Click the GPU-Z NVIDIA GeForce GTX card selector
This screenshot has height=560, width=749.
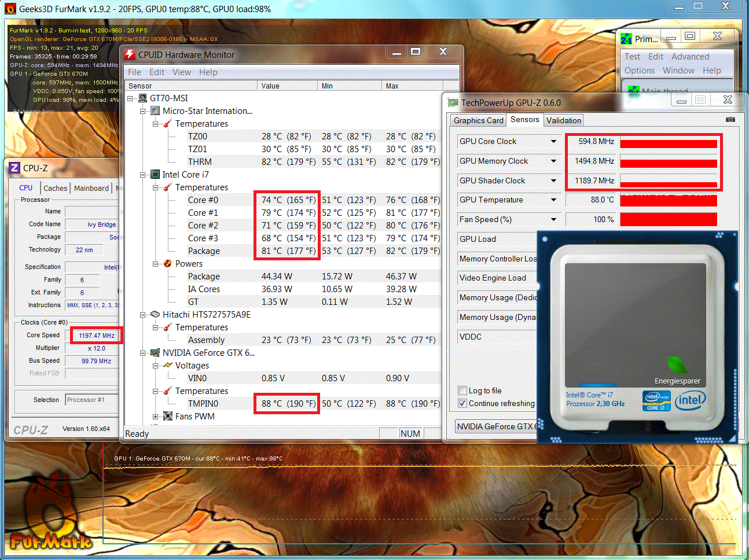(x=497, y=426)
